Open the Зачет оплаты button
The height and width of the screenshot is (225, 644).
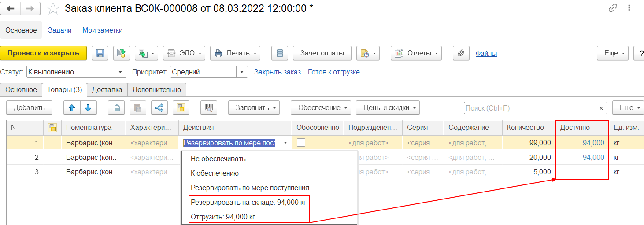click(322, 53)
